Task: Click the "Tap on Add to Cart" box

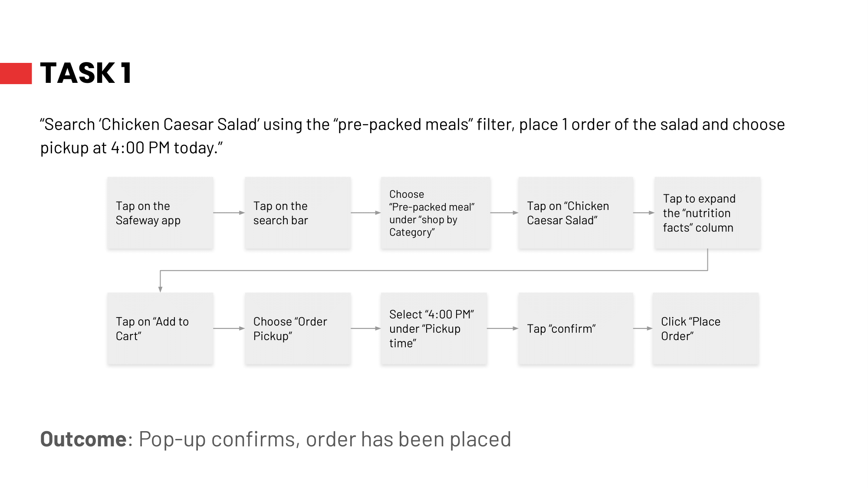Action: pyautogui.click(x=160, y=329)
